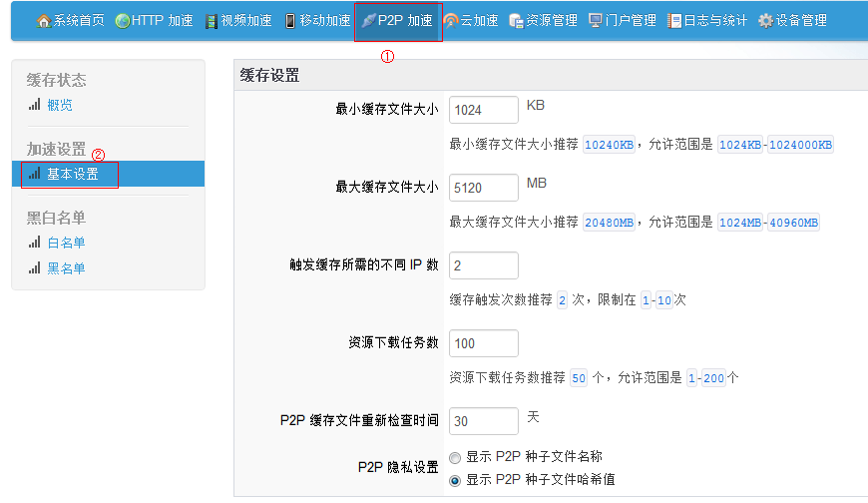868x503 pixels.
Task: Click the bar-chart icon beside 黑名单
Action: (34, 268)
